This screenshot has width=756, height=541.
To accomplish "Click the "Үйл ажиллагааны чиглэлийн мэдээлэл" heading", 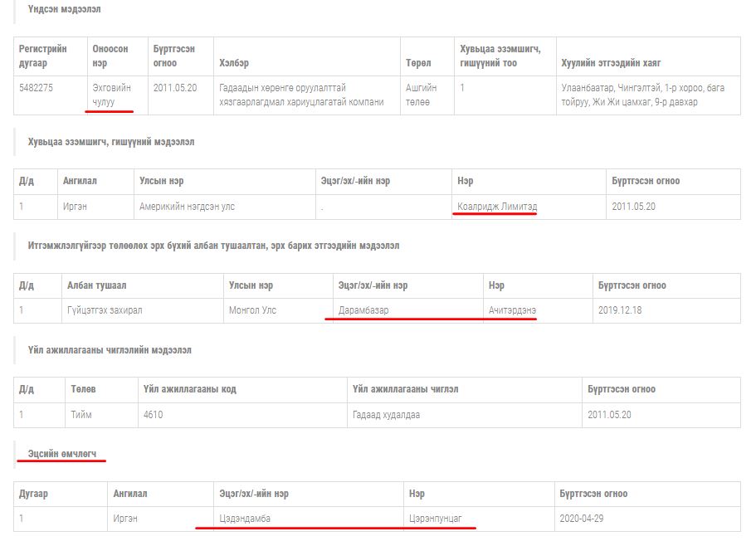I will tap(110, 350).
